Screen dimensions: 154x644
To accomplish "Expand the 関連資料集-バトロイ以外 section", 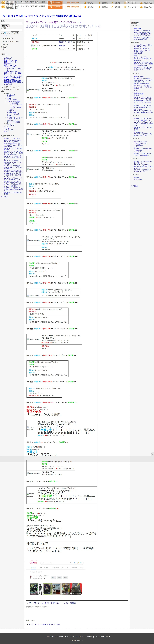I will pyautogui.click(x=3, y=90).
